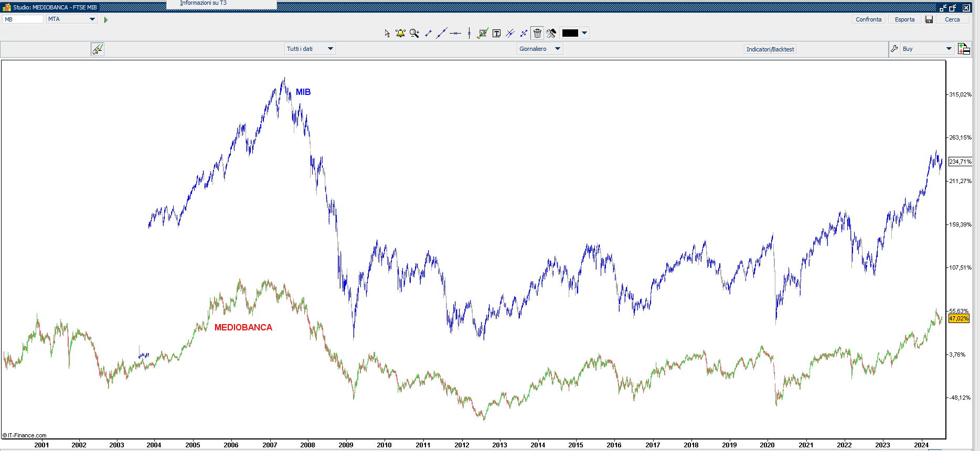
Task: Click the pop-out window icon in title bar
Action: tap(953, 7)
